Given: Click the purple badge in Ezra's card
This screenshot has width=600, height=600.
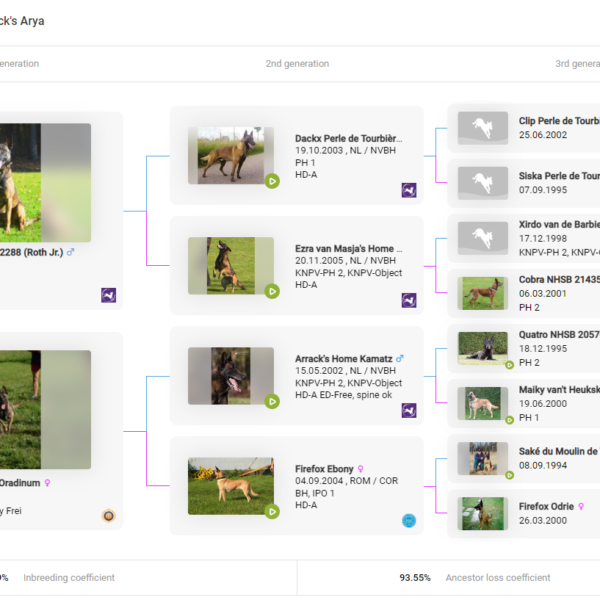Looking at the screenshot, I should (409, 300).
